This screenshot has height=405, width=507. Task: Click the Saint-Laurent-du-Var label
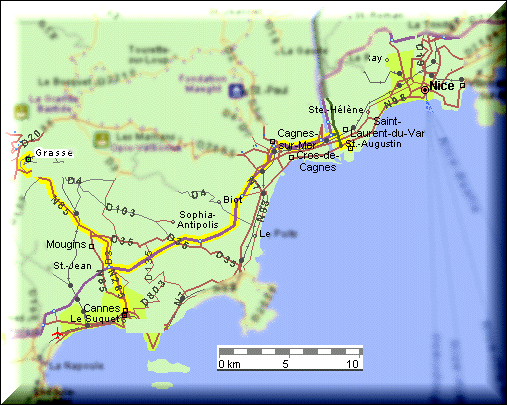point(387,127)
